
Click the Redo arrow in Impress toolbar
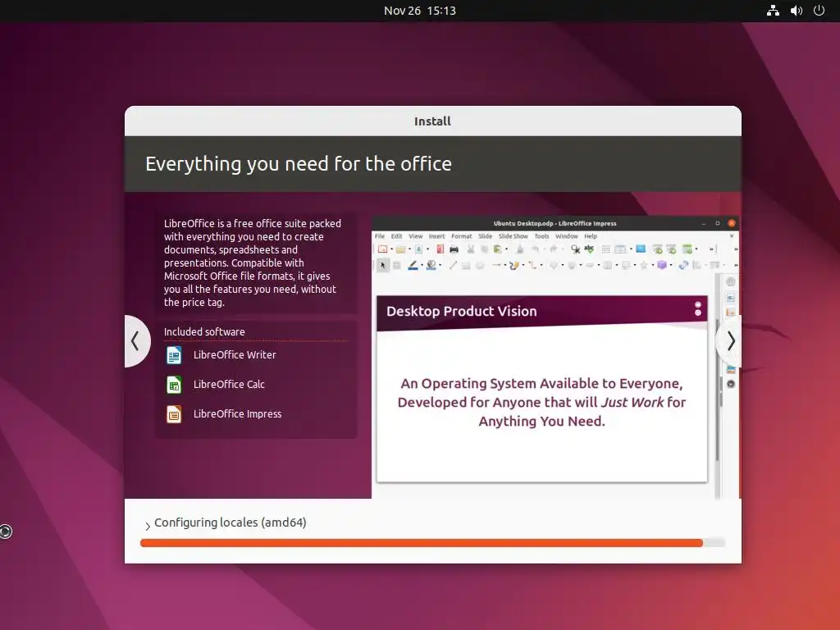pos(554,249)
